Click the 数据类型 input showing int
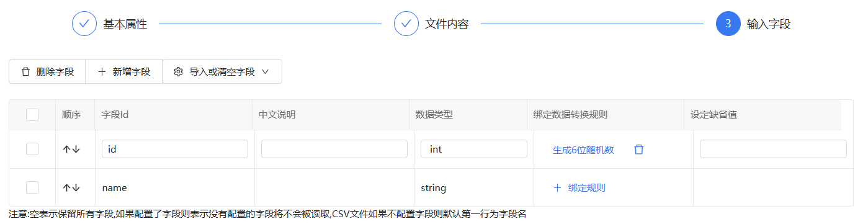The height and width of the screenshot is (224, 868). coord(473,149)
